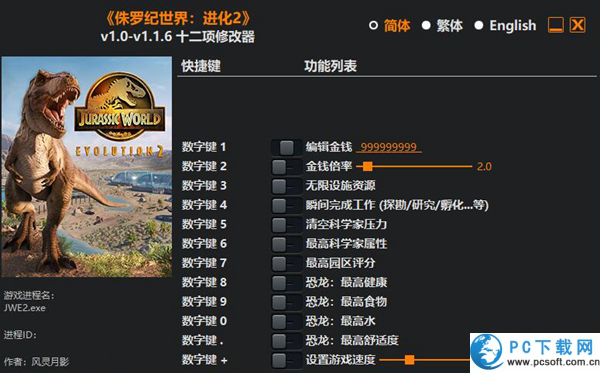The height and width of the screenshot is (373, 600).
Task: Click the 数字键 5 hotkey label
Action: point(204,224)
